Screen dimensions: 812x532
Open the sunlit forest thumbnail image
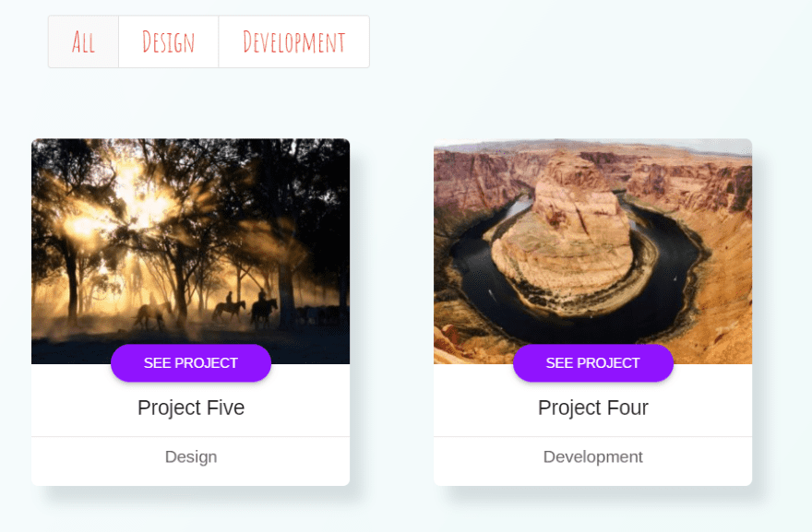(191, 251)
